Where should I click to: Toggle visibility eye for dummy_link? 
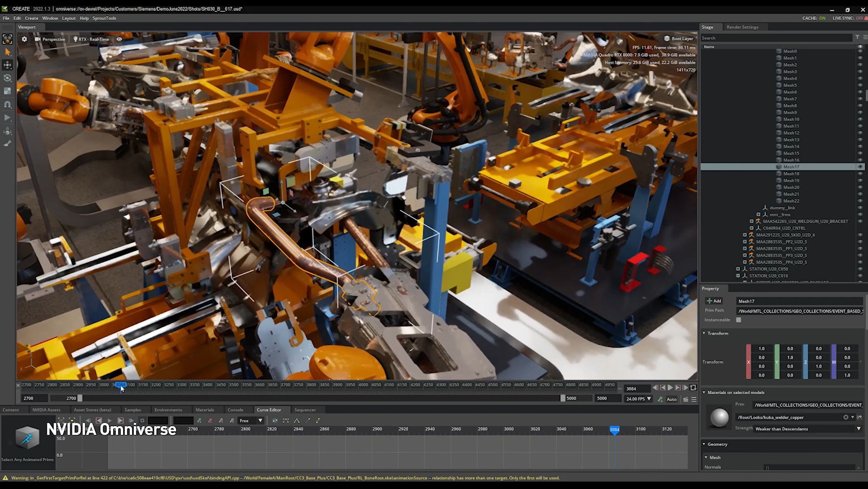click(x=860, y=208)
